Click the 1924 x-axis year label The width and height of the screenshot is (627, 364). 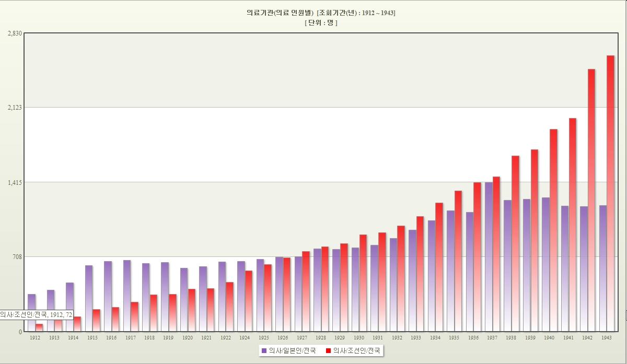[x=245, y=338]
